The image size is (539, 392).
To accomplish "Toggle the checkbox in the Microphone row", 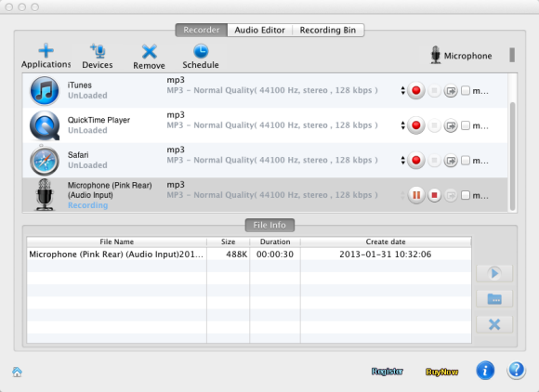I will pos(466,195).
